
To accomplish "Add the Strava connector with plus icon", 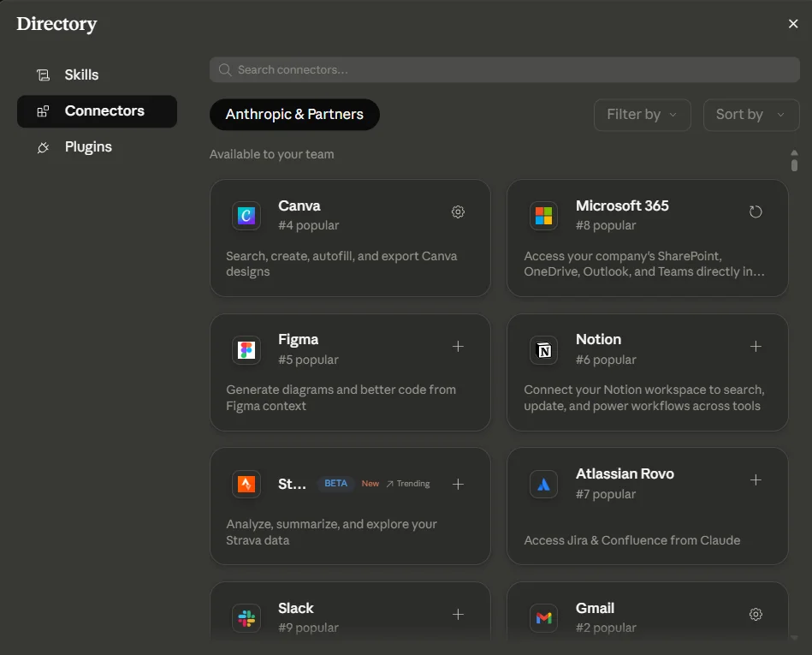I will tap(458, 484).
